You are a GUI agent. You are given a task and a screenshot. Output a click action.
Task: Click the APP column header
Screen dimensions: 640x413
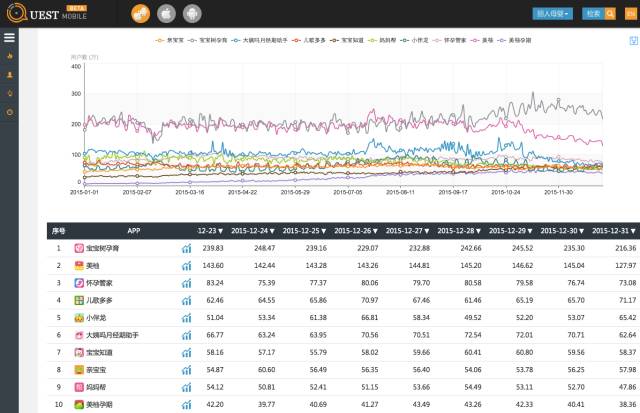134,231
